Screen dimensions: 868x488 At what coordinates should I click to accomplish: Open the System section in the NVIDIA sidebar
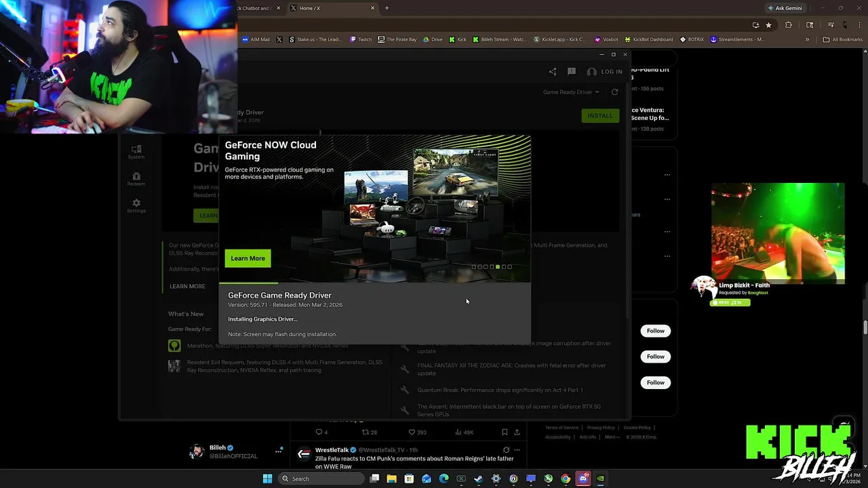tap(136, 152)
